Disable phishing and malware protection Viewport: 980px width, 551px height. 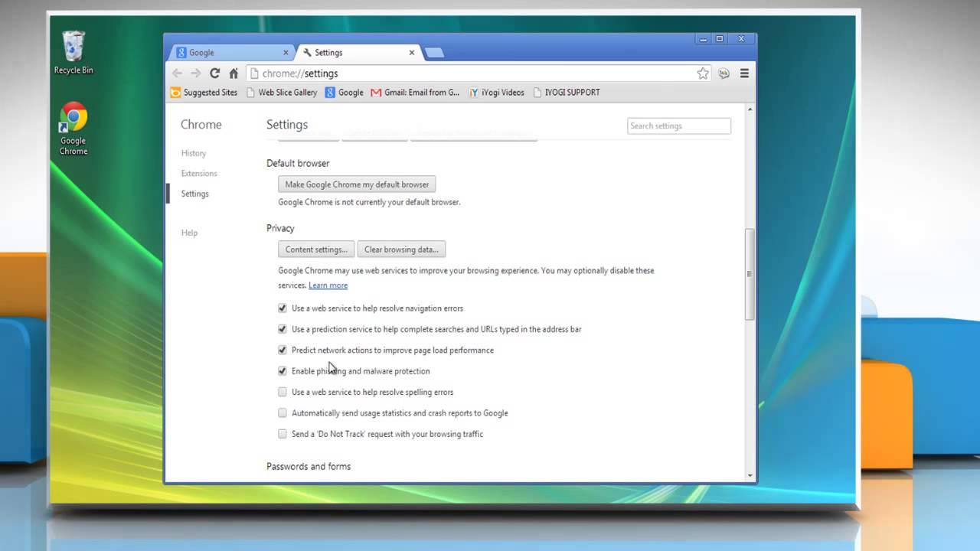coord(283,371)
